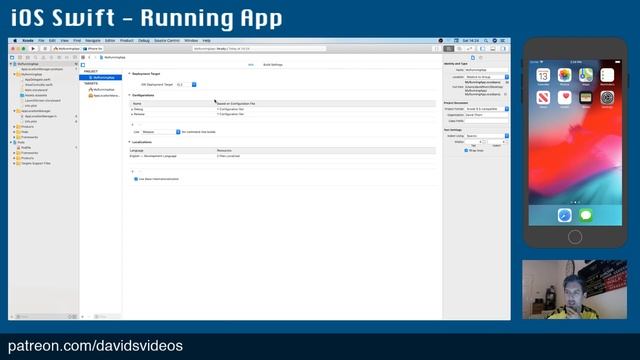Select the Standard editor button
640x360 pixels.
449,49
